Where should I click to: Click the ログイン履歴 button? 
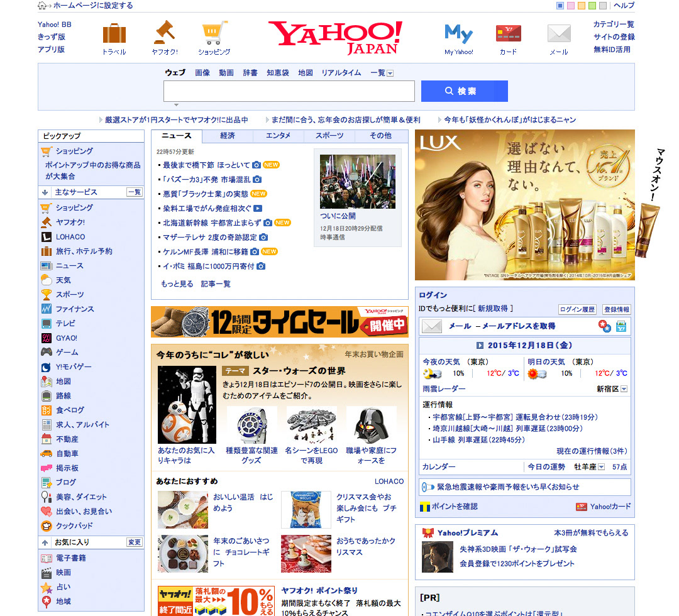(x=577, y=309)
